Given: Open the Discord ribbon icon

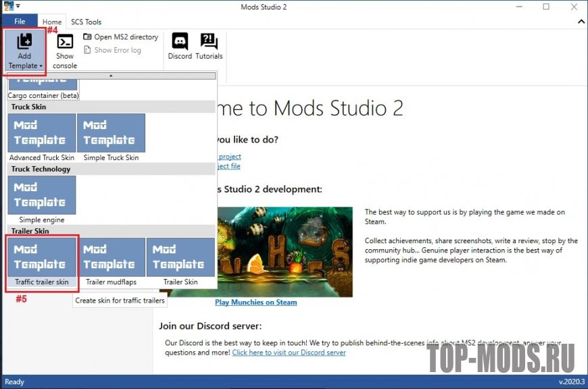Looking at the screenshot, I should (180, 47).
